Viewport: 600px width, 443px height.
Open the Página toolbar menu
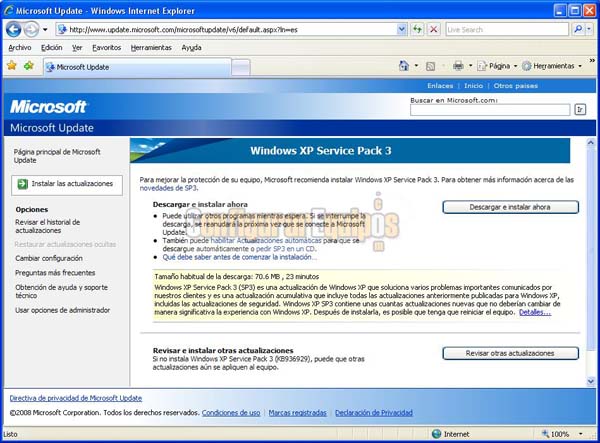click(x=497, y=66)
